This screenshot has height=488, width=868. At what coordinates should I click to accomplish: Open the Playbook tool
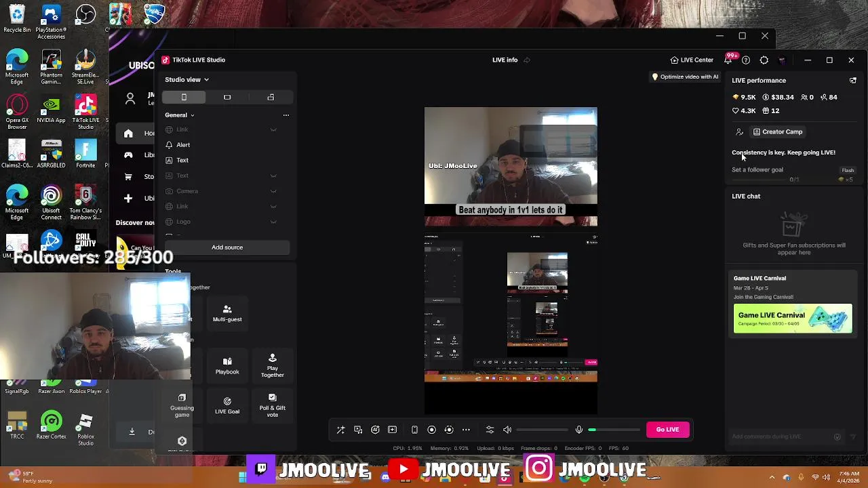point(227,366)
